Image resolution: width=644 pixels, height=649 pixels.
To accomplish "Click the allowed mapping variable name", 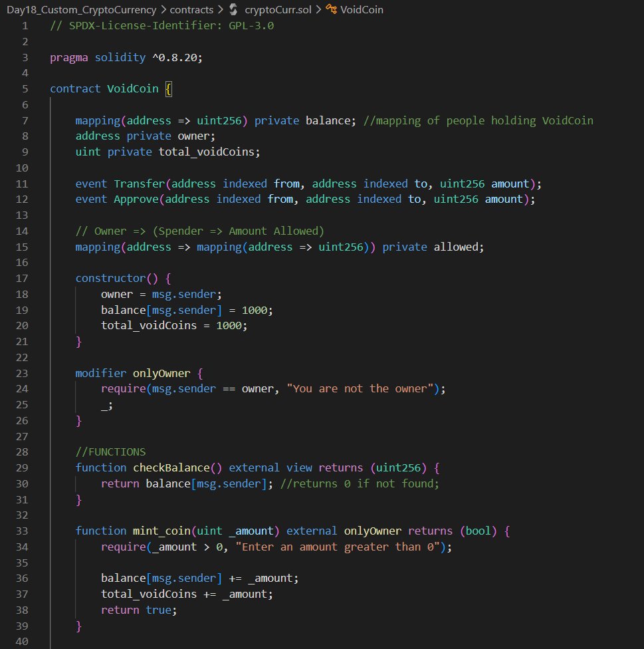I will click(x=456, y=247).
